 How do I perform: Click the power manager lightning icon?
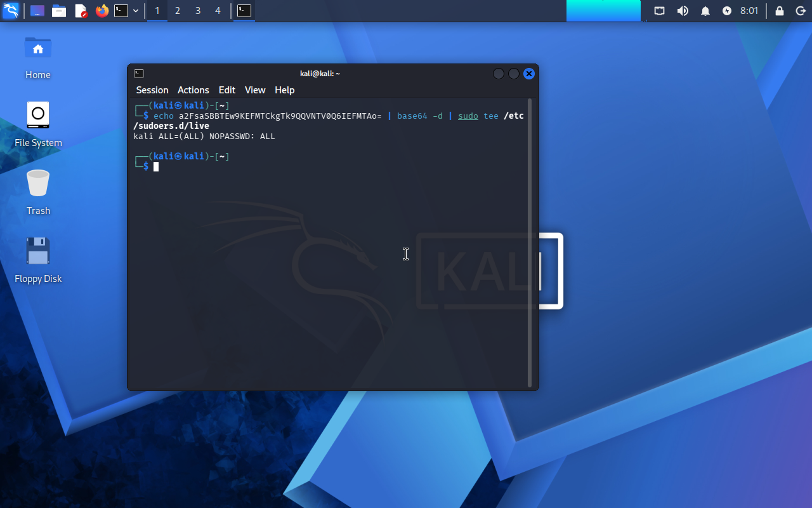pos(727,11)
